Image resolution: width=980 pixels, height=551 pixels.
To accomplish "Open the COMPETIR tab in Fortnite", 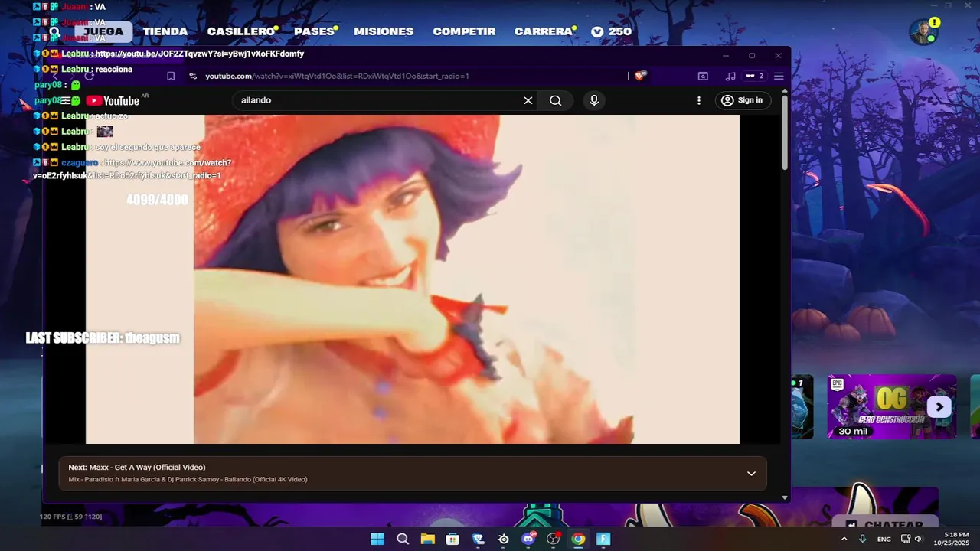I will (464, 31).
